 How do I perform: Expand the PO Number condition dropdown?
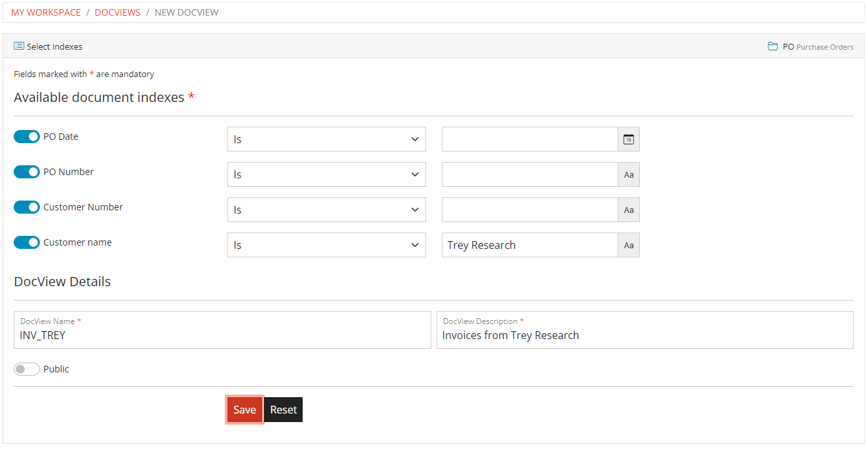tap(326, 174)
